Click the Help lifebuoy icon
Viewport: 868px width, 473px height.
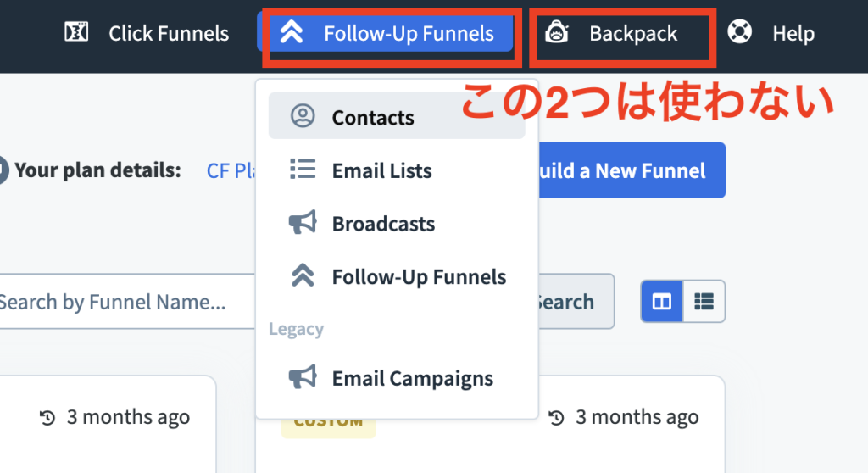point(739,31)
